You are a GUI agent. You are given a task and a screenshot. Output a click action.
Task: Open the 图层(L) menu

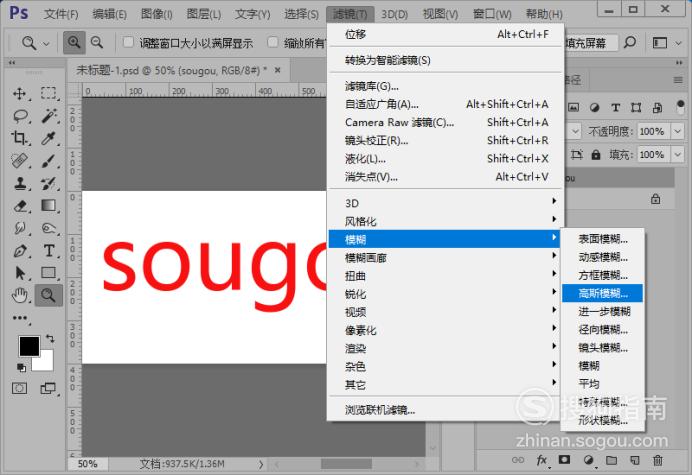pos(203,14)
